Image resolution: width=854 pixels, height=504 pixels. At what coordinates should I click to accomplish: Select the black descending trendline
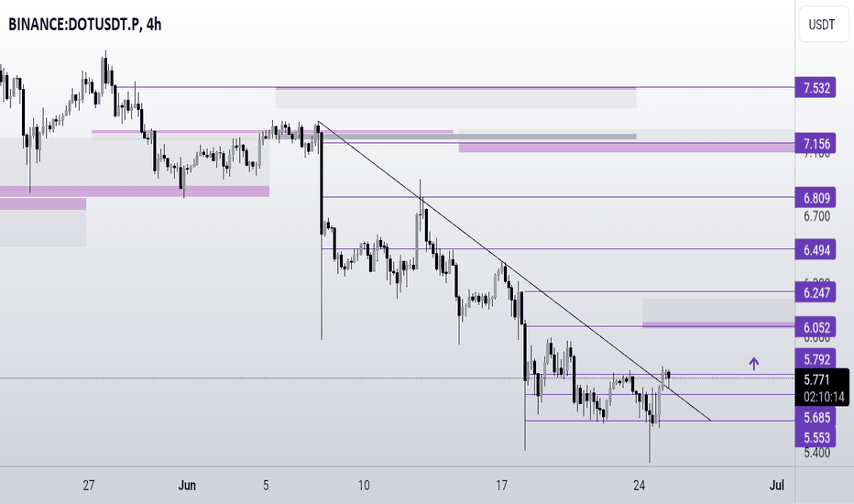pyautogui.click(x=514, y=271)
